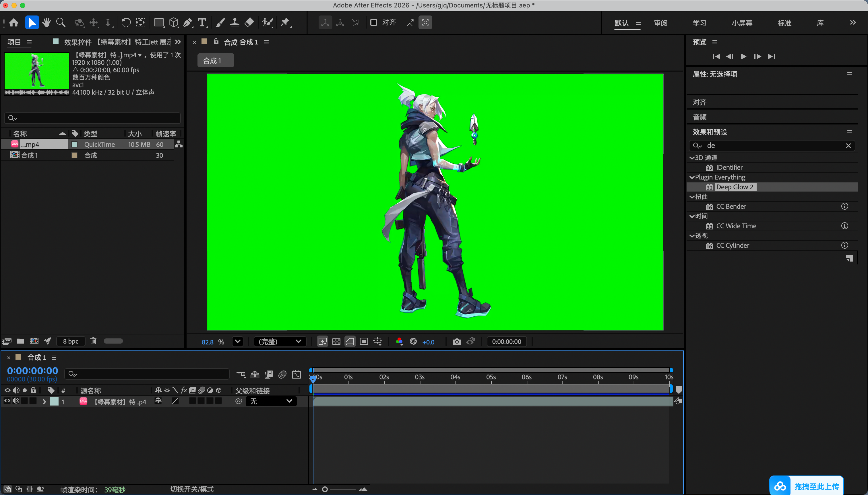The image size is (868, 495).
Task: Mute layer 1 audio speaker icon
Action: [16, 401]
